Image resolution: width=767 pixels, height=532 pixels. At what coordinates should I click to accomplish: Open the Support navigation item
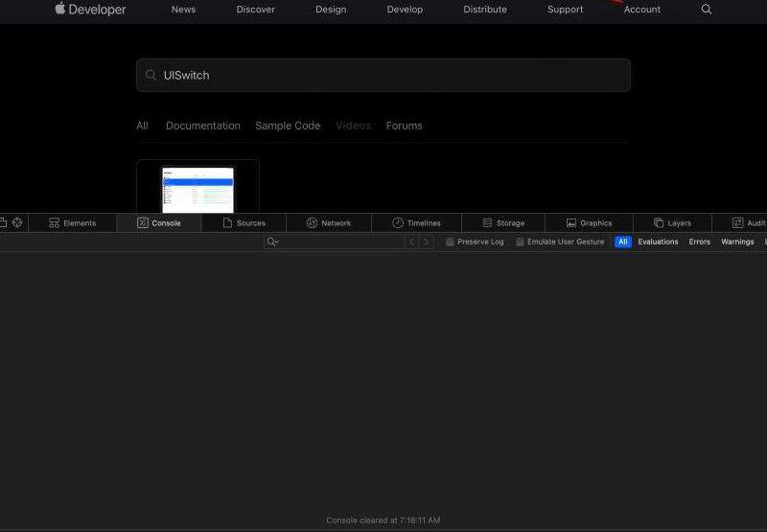[x=565, y=10]
